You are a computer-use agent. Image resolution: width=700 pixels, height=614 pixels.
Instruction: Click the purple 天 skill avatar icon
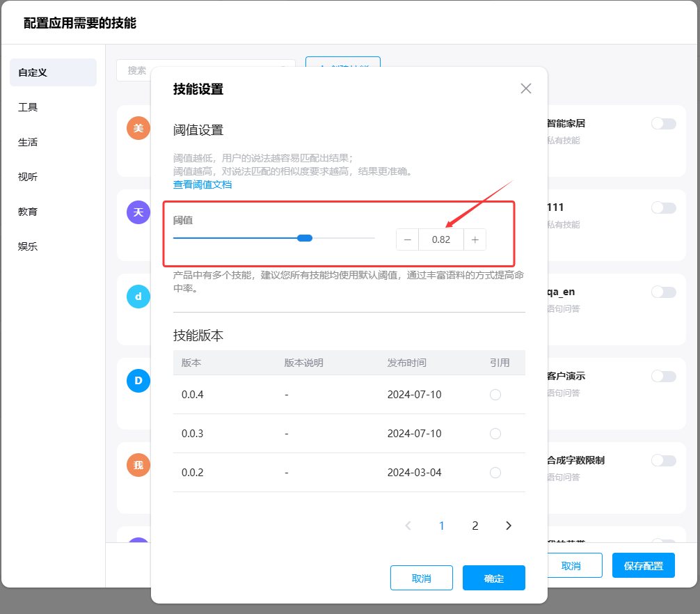[138, 212]
